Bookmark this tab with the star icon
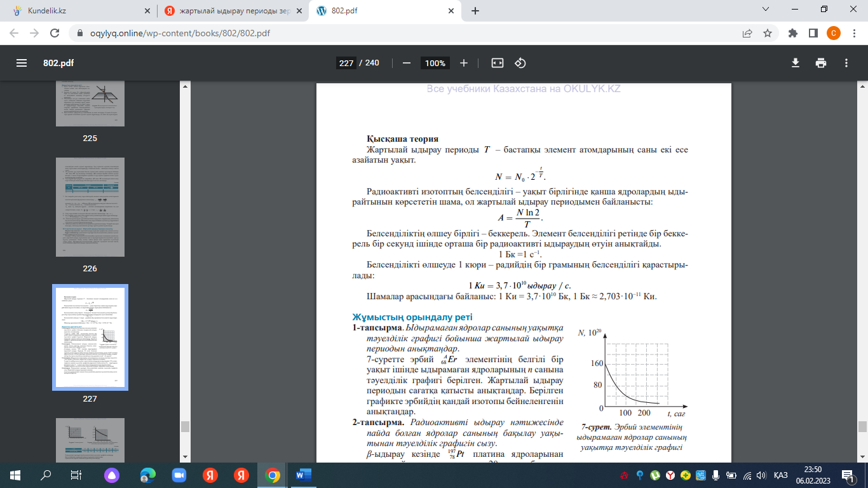 768,33
